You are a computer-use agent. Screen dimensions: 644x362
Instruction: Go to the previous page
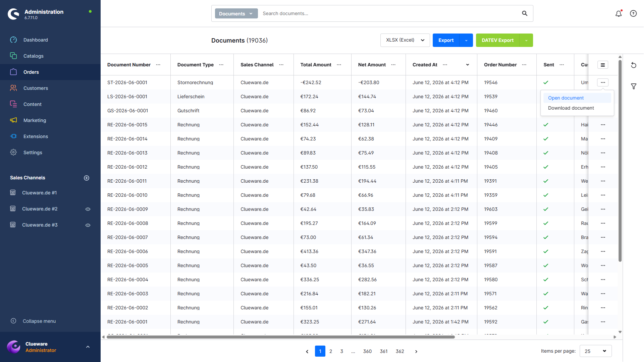pos(307,351)
